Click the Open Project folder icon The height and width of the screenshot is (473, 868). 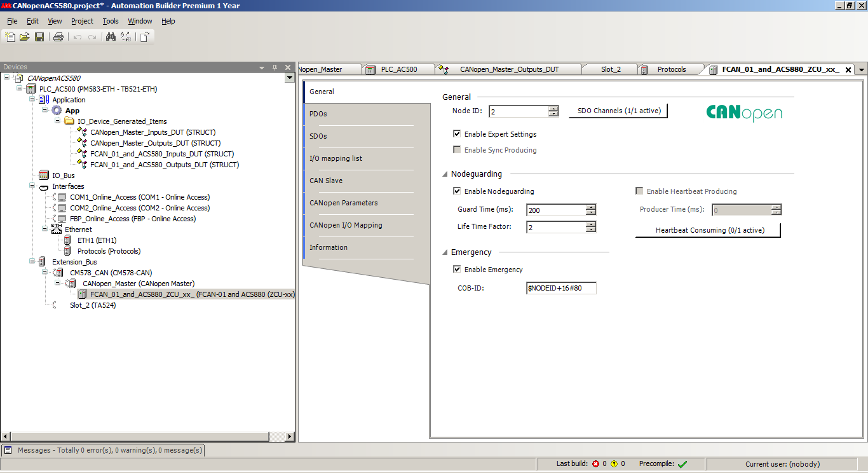point(25,37)
